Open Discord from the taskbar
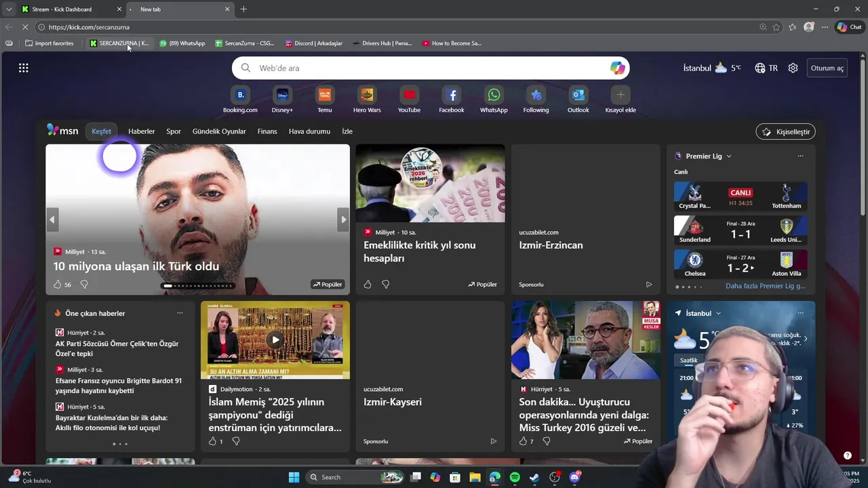 575,477
